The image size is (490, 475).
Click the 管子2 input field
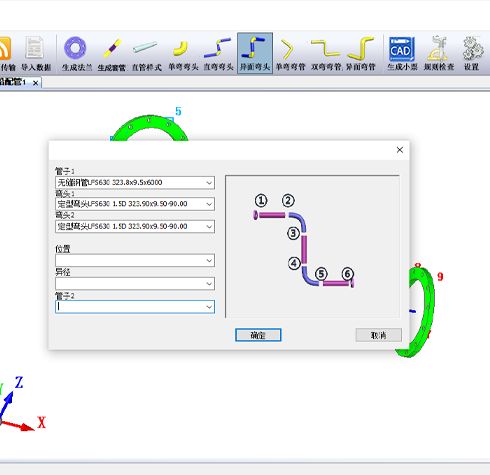pos(135,307)
